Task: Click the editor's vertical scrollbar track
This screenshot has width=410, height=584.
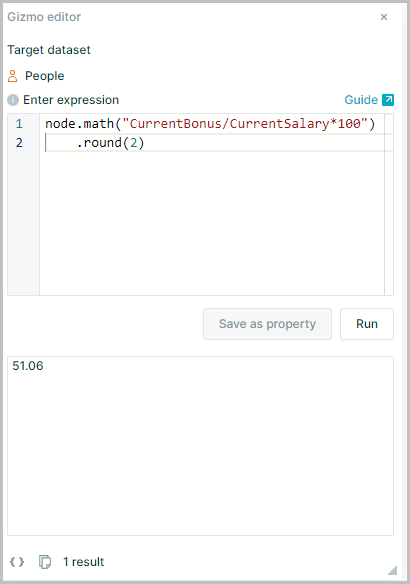Action: tap(389, 205)
